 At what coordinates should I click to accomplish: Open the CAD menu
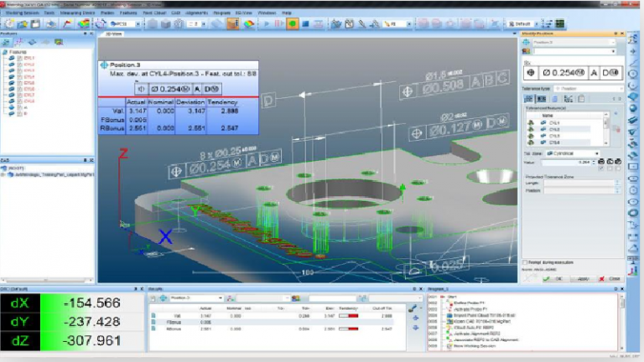(x=176, y=13)
